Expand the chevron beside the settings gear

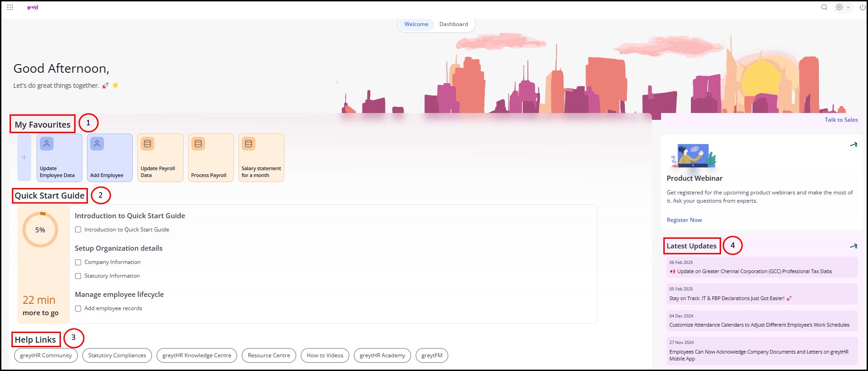pos(848,7)
